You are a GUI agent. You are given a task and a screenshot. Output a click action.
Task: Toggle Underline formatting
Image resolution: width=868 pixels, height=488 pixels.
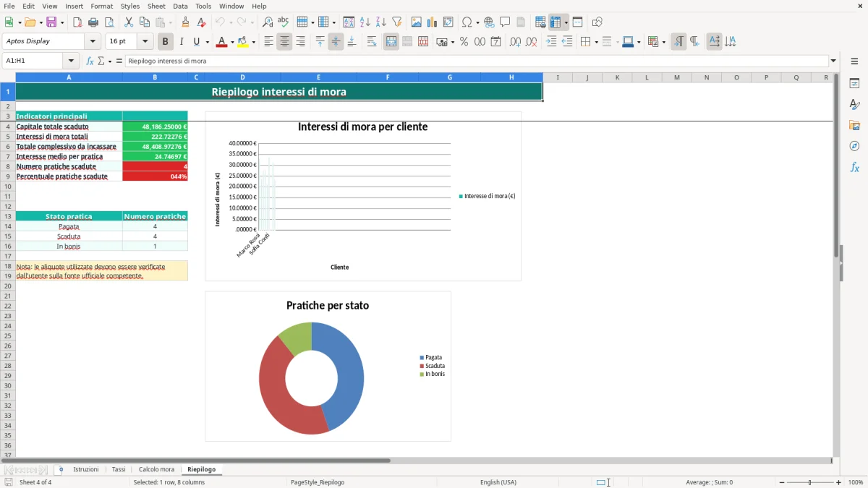click(196, 42)
